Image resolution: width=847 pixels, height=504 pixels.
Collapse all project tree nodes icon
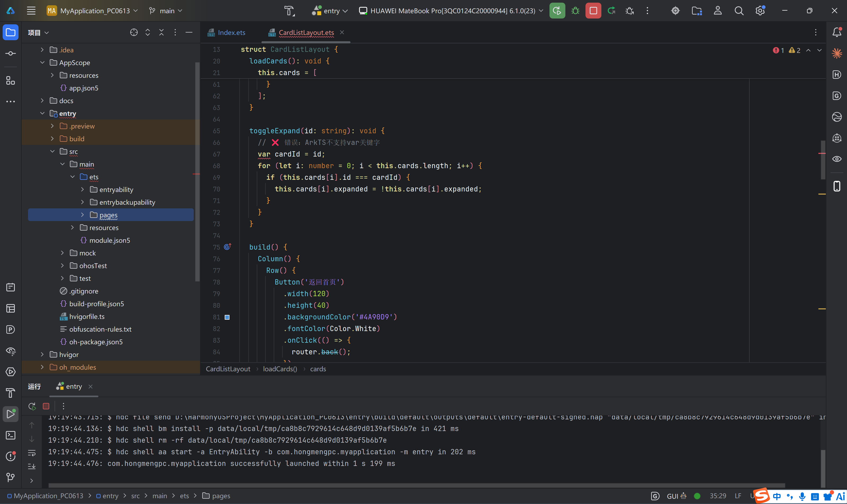pyautogui.click(x=161, y=32)
